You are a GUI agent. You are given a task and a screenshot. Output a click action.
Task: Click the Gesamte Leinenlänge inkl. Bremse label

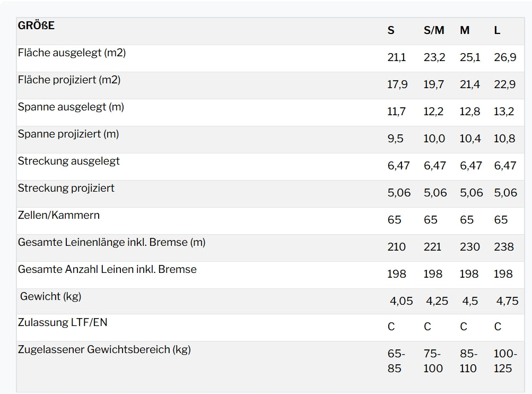pos(111,243)
